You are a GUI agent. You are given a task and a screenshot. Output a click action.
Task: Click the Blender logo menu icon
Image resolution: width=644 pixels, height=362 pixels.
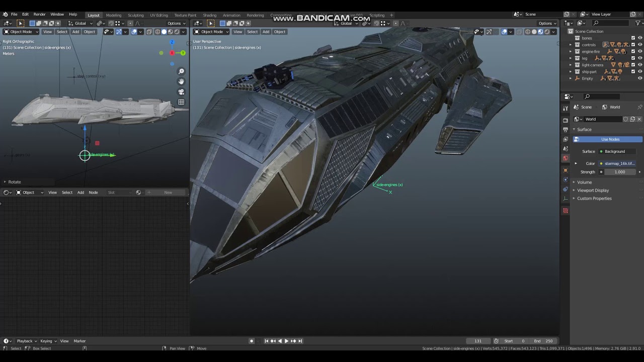5,15
